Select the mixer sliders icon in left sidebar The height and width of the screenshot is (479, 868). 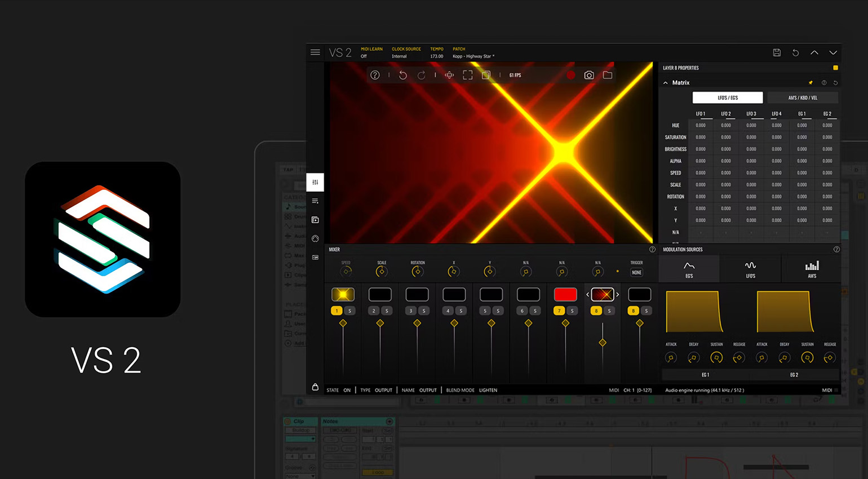pyautogui.click(x=315, y=182)
